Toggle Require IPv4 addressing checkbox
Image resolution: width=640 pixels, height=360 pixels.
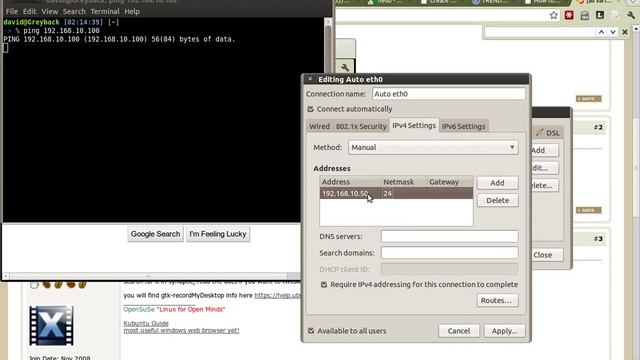pyautogui.click(x=324, y=284)
